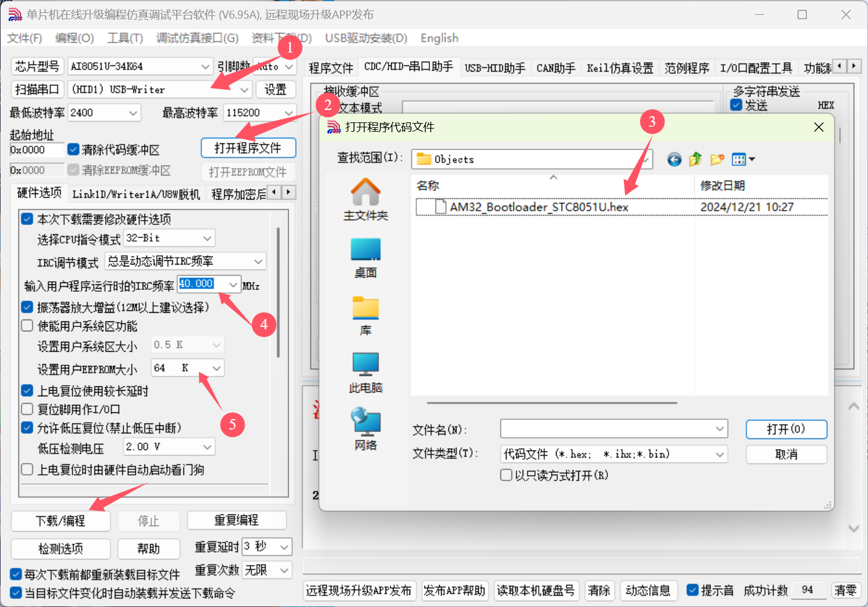Image resolution: width=868 pixels, height=607 pixels.
Task: Go up one folder level icon
Action: tap(696, 159)
